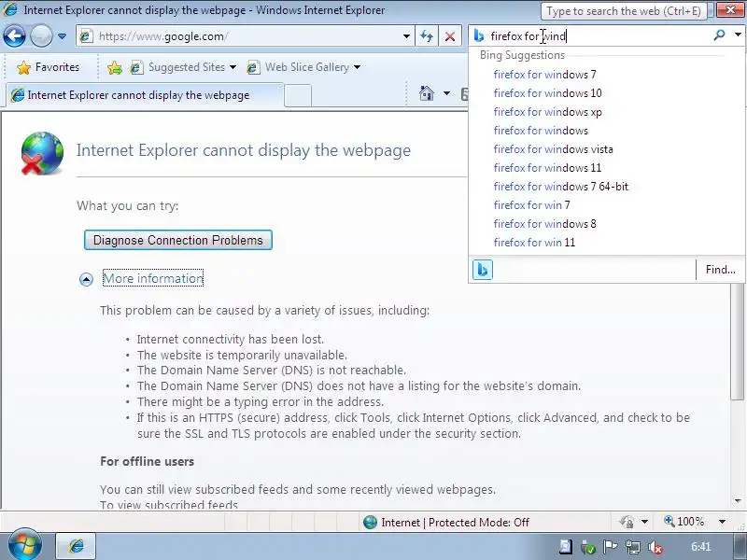Open the dropdown beside the privacy icon
This screenshot has height=560, width=747.
pyautogui.click(x=644, y=522)
